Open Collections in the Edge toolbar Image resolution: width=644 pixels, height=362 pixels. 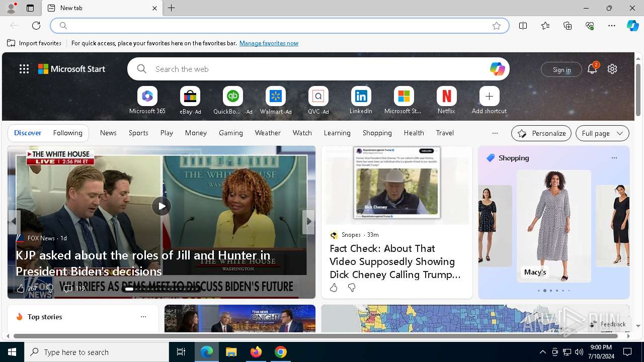[x=568, y=26]
